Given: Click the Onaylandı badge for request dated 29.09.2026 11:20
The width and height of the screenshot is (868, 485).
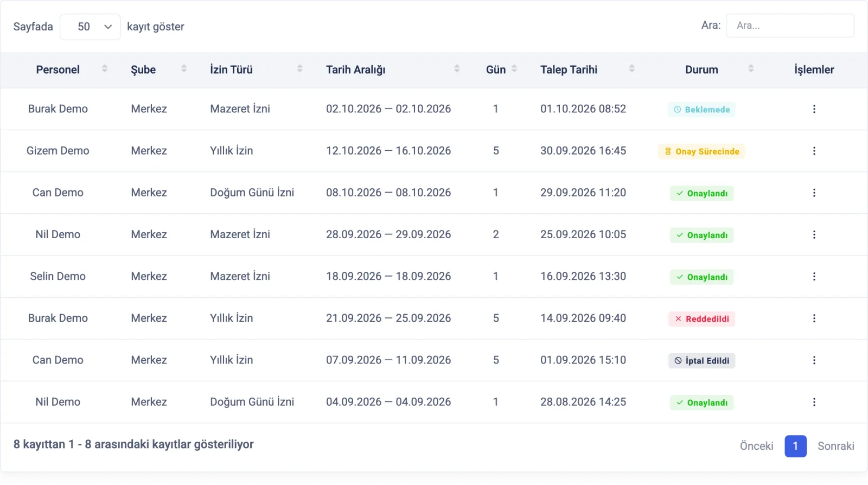Looking at the screenshot, I should coord(701,194).
